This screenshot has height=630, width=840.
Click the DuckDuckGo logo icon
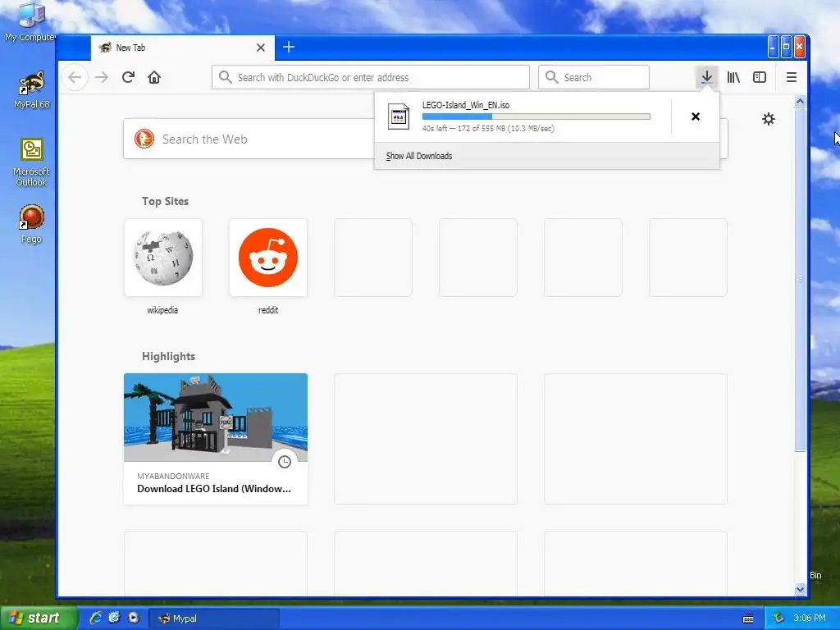(144, 139)
